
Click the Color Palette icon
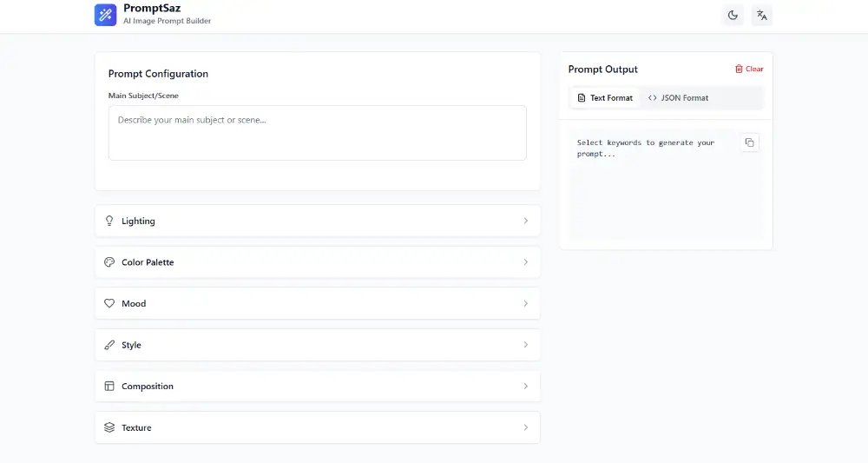(x=109, y=262)
